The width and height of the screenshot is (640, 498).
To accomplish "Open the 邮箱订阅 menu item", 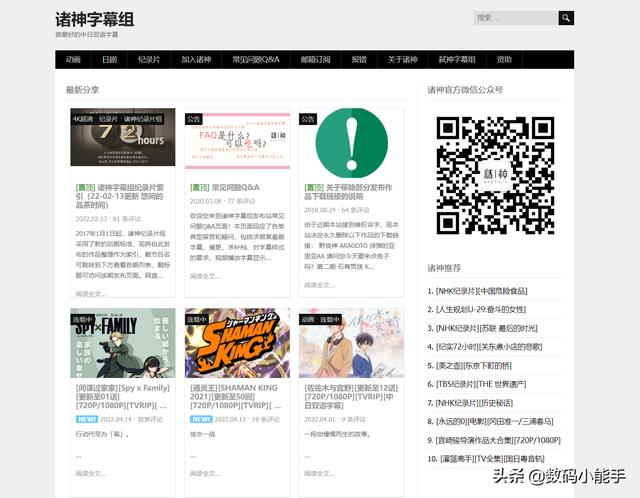I will tap(314, 60).
